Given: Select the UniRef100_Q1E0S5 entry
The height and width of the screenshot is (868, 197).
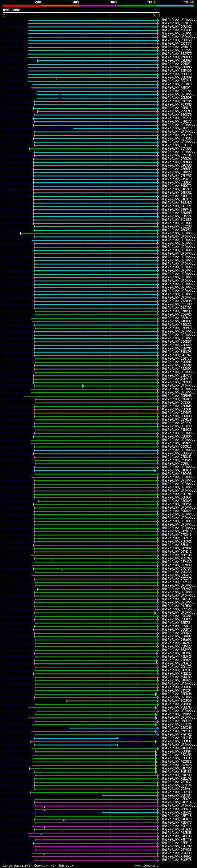Looking at the screenshot, I should tap(176, 376).
